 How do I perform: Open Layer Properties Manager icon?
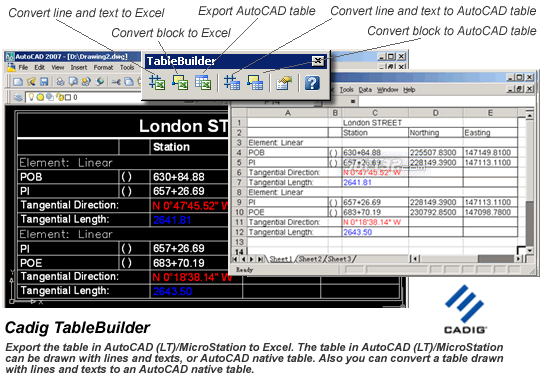(x=18, y=97)
